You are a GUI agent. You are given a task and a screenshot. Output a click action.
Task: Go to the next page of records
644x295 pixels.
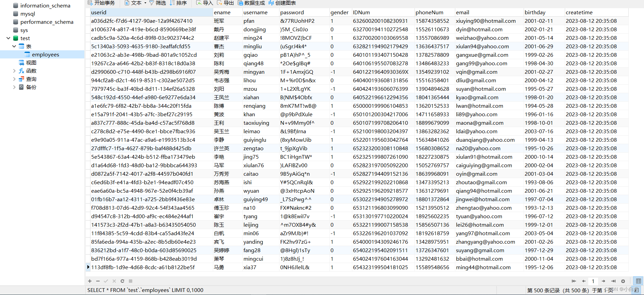tap(604, 281)
